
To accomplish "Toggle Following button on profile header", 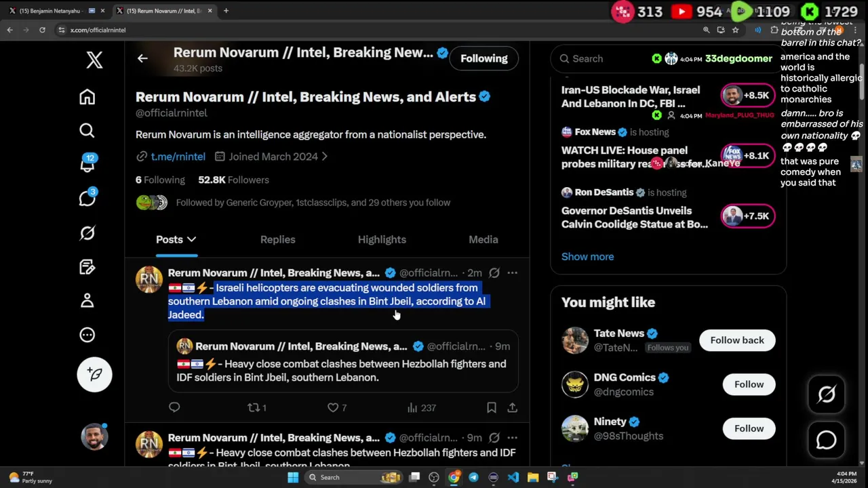I will pos(484,58).
